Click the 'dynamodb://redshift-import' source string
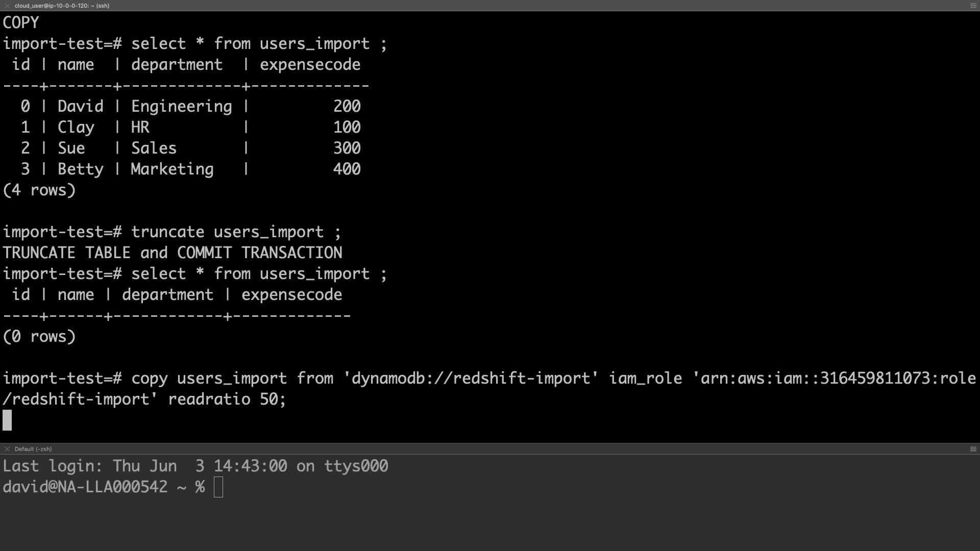The image size is (980, 551). (x=471, y=379)
